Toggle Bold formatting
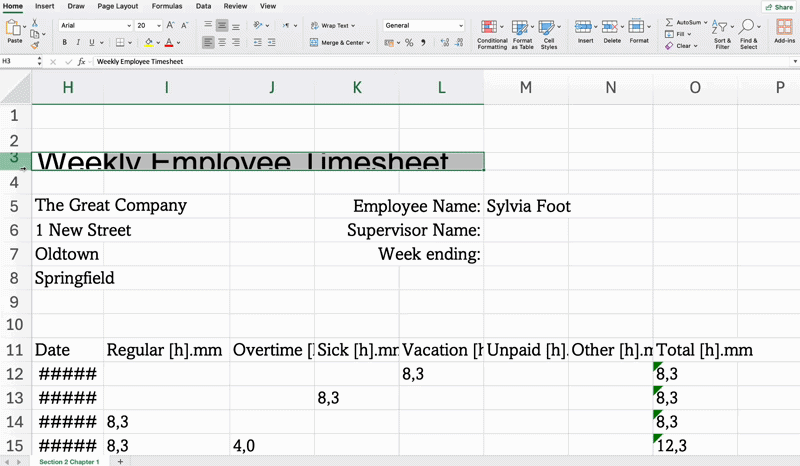The image size is (800, 466). click(x=65, y=43)
